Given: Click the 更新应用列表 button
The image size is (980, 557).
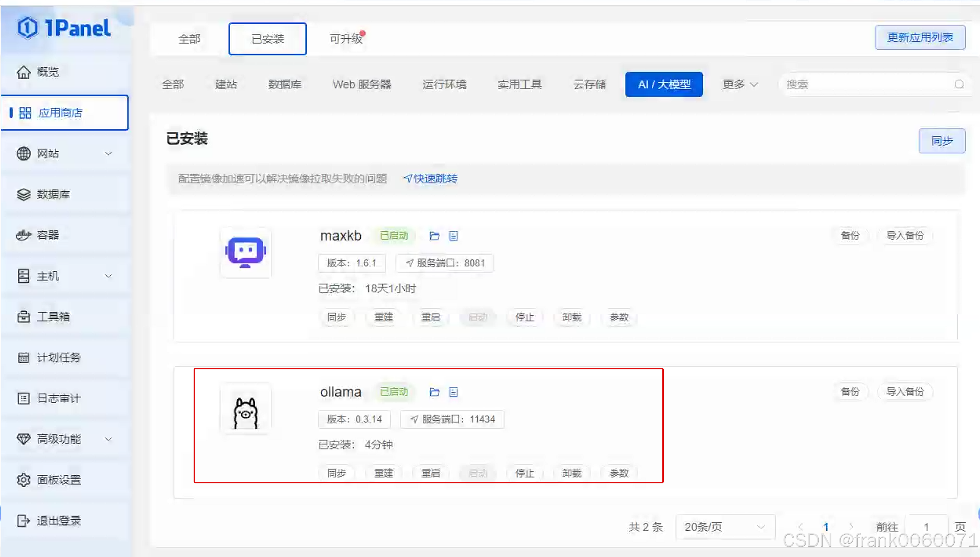Looking at the screenshot, I should click(x=919, y=38).
